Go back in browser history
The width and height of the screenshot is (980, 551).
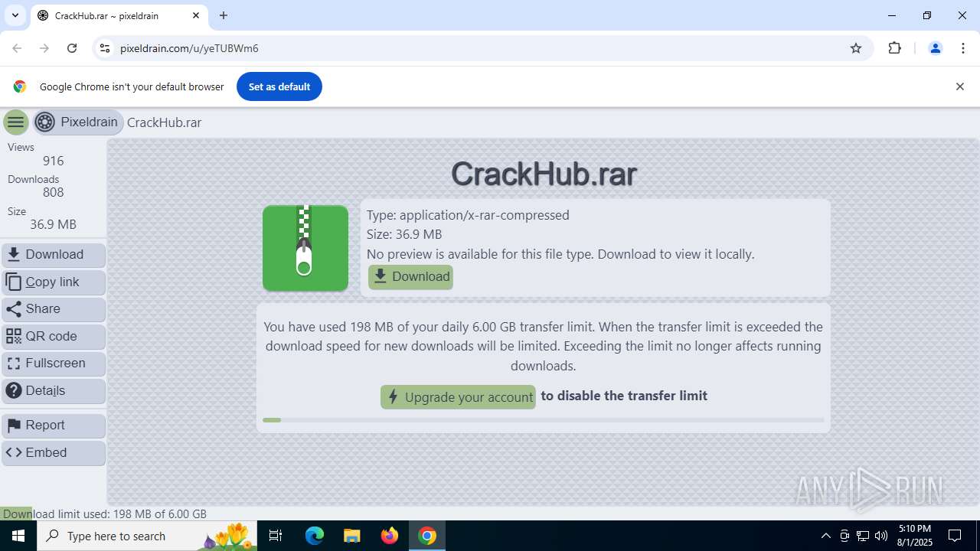coord(17,48)
